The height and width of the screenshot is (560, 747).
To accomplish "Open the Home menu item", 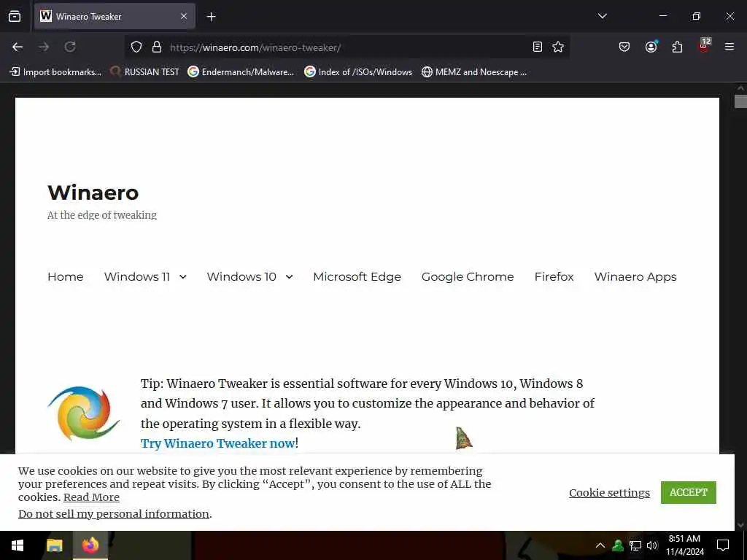I will tap(65, 276).
